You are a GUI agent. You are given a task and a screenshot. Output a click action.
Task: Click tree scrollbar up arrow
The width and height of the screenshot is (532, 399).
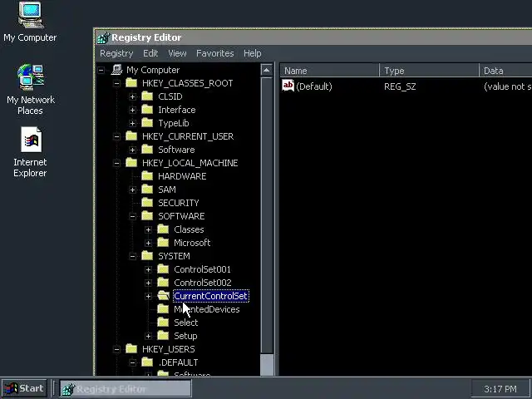point(267,70)
